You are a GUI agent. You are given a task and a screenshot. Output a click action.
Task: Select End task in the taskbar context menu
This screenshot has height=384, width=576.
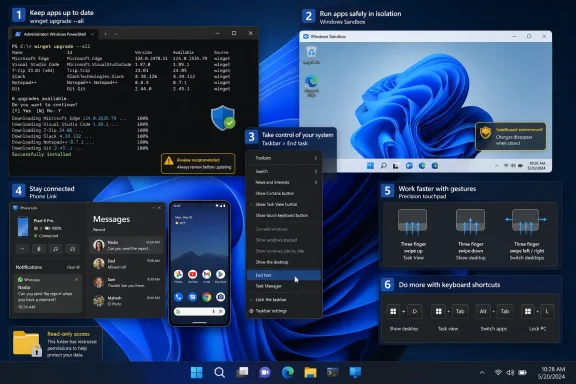pos(284,275)
